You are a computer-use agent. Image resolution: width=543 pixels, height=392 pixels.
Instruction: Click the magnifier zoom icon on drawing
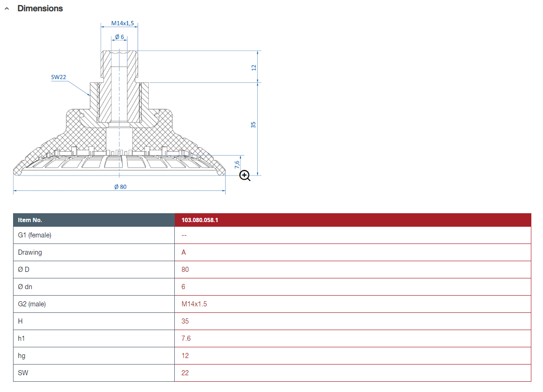245,176
